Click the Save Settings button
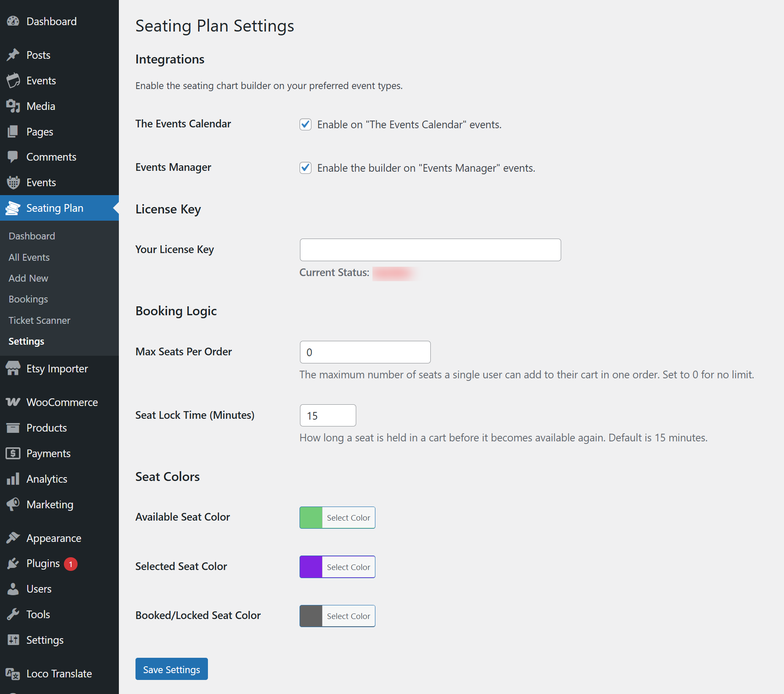 pyautogui.click(x=171, y=669)
